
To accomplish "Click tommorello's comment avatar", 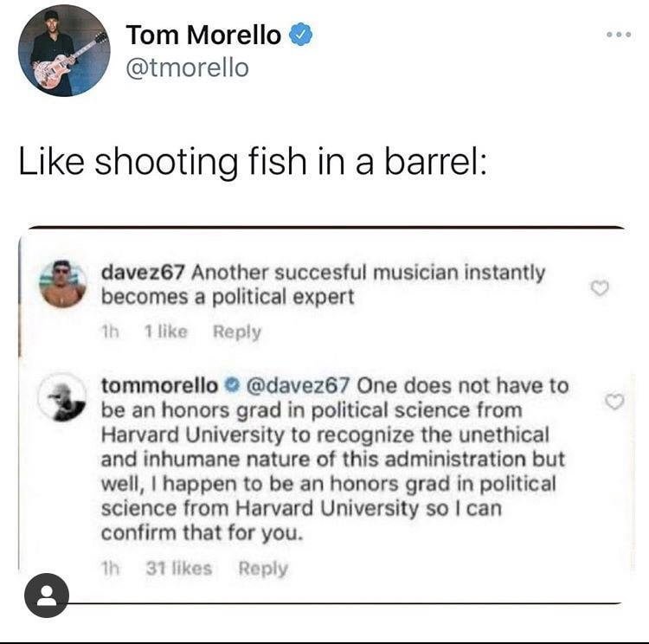I will [x=64, y=398].
